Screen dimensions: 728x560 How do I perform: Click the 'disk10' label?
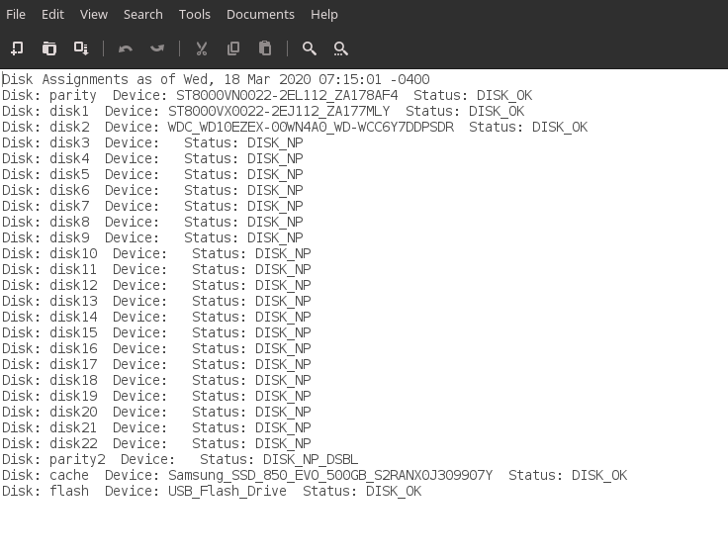[73, 253]
